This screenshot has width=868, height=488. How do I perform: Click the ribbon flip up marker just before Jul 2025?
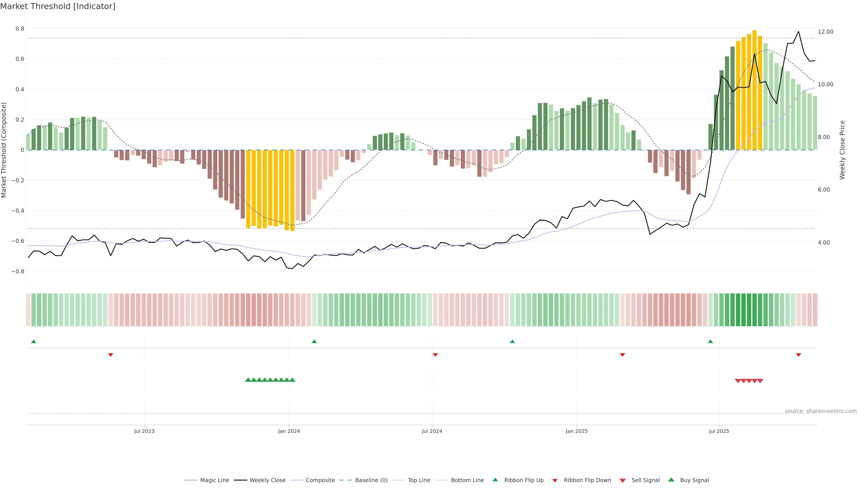point(710,342)
